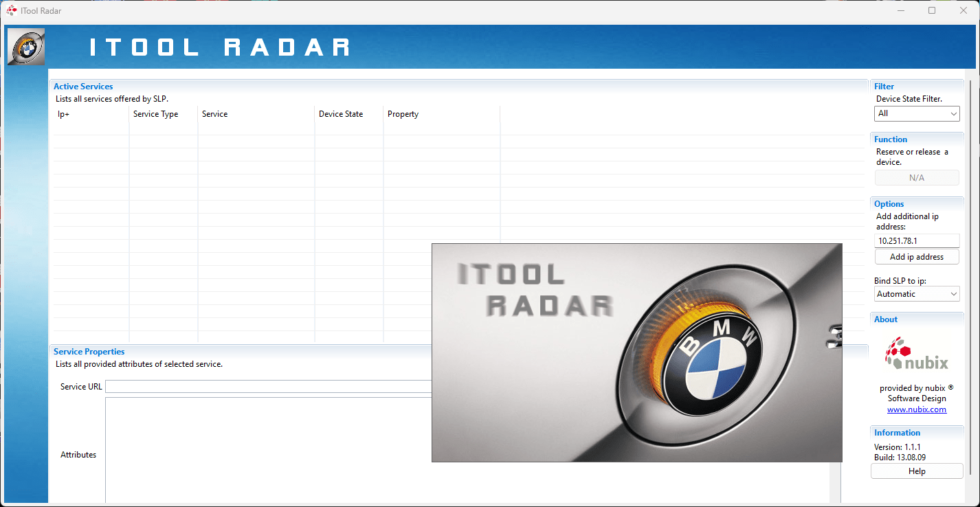
Task: Click the ITool Radar title bar icon
Action: tap(12, 10)
